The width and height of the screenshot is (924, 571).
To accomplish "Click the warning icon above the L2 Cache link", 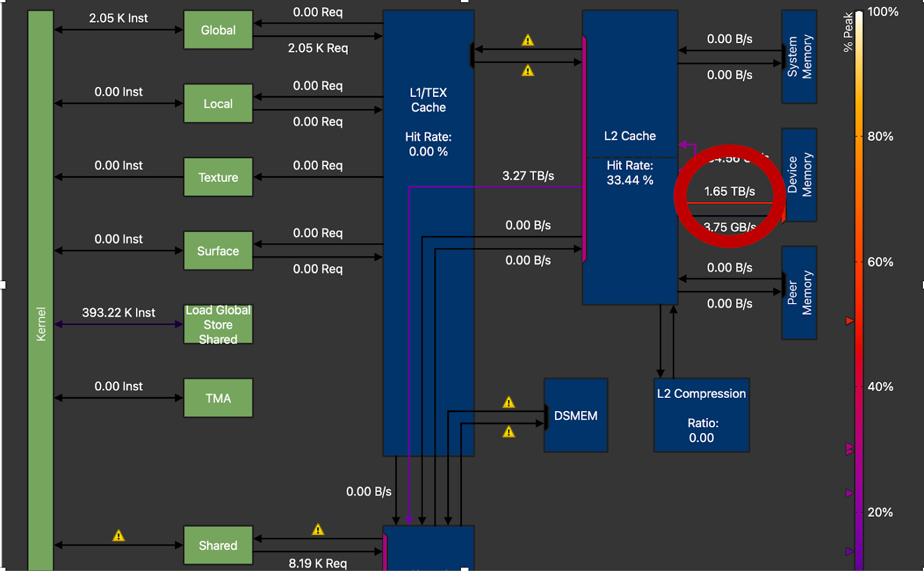I will (x=527, y=40).
